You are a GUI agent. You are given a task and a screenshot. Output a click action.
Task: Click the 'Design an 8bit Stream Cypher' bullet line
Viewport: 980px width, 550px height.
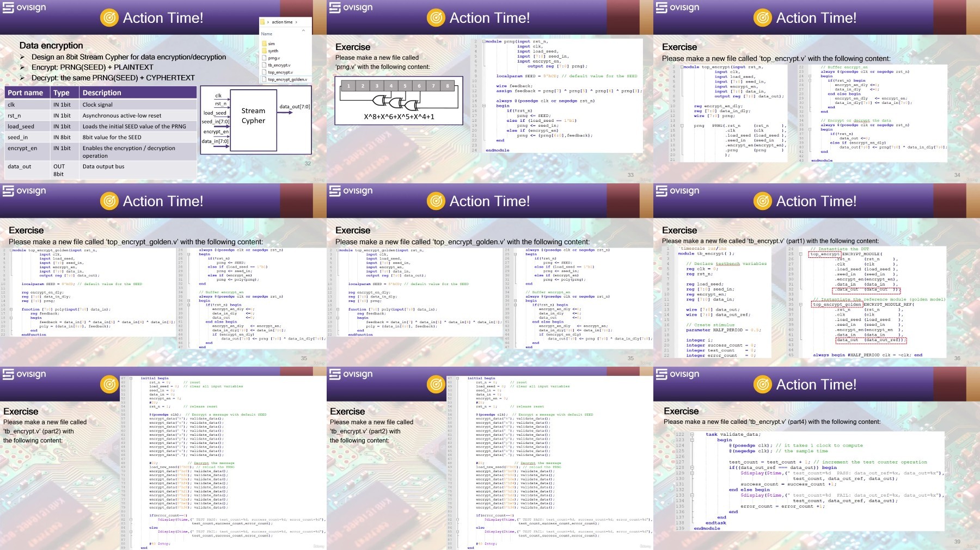pos(128,57)
